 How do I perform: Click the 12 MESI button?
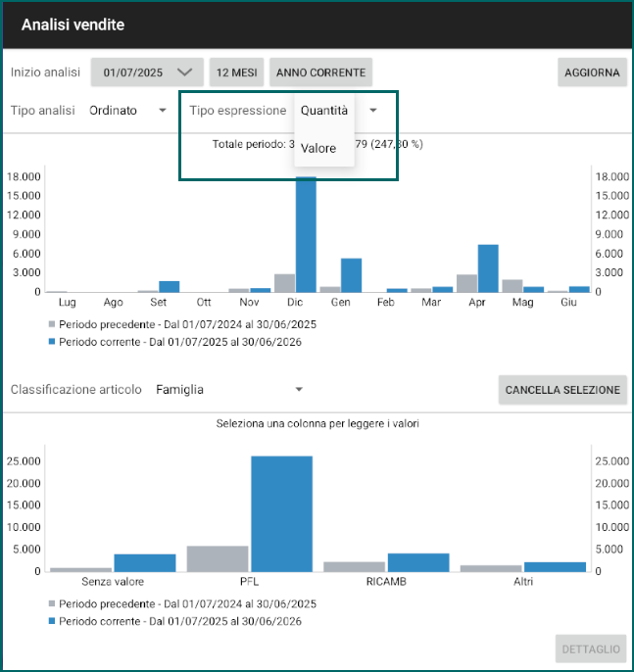236,72
